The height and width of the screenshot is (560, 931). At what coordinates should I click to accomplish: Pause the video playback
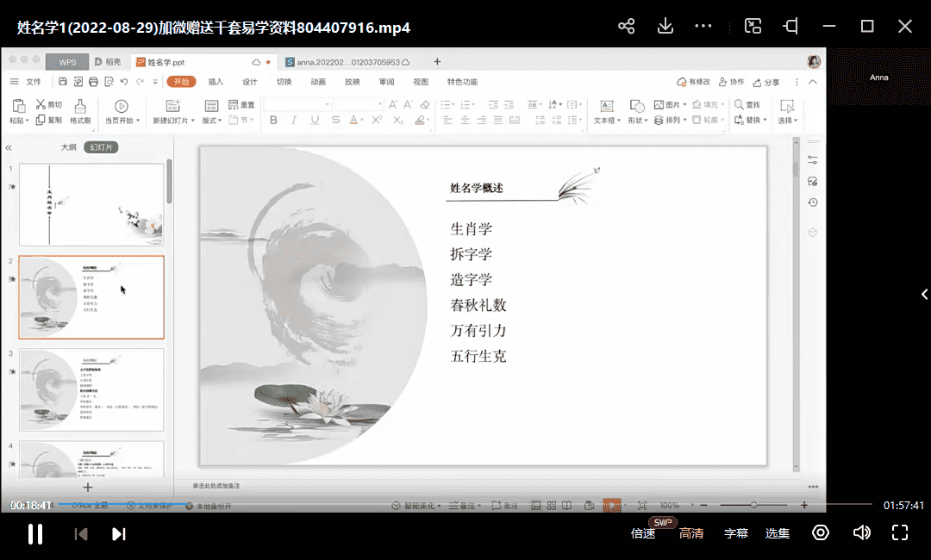coord(35,534)
